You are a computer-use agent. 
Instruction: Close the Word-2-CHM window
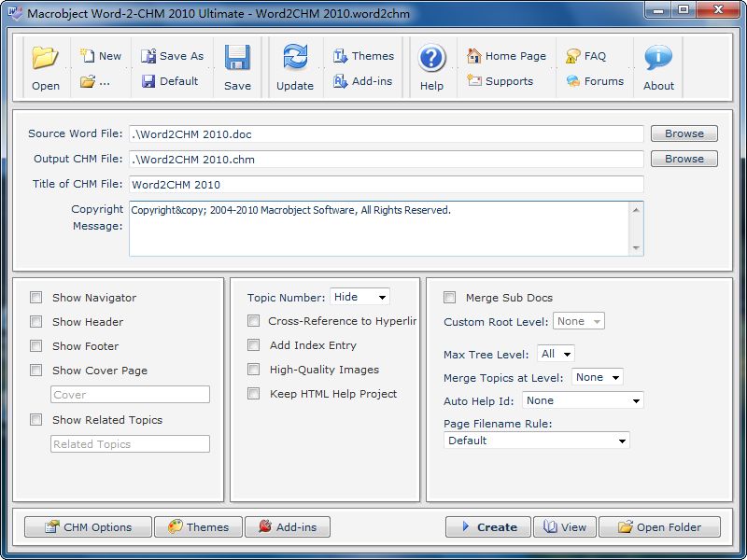pyautogui.click(x=719, y=9)
